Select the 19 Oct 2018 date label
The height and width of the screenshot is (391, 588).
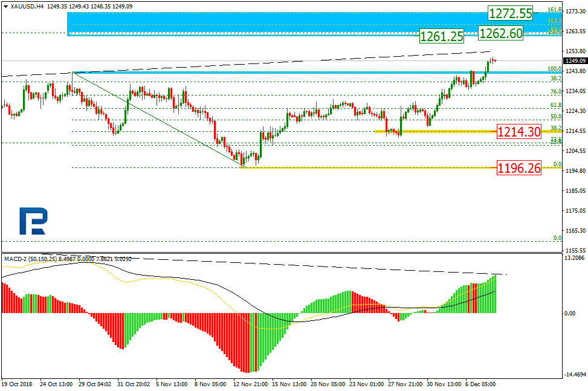click(x=18, y=384)
